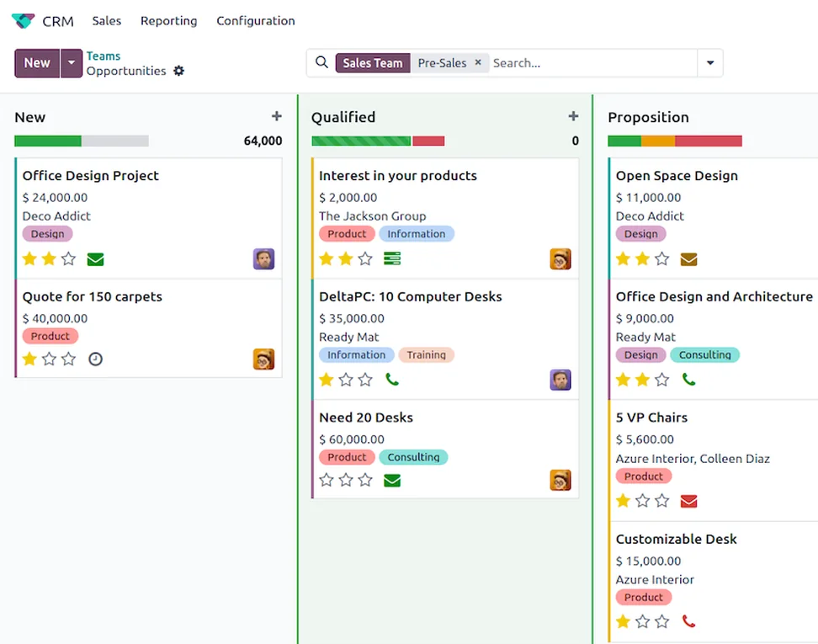Open email activity on Need 20 Desks
This screenshot has width=818, height=644.
[392, 480]
